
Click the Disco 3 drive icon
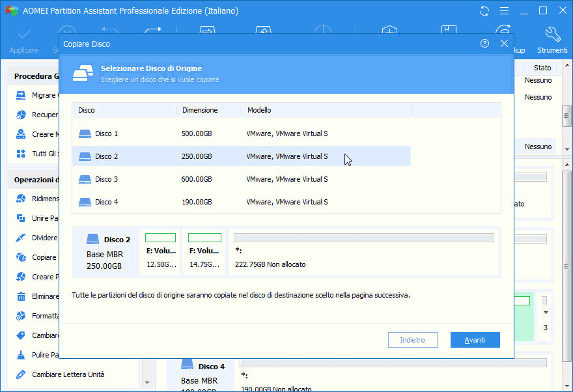85,179
